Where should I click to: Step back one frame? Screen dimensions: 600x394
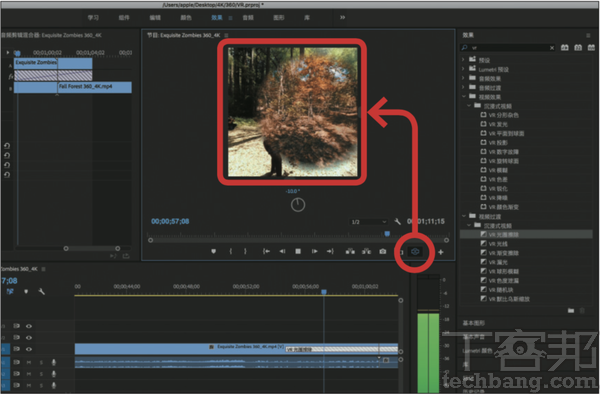tap(282, 251)
